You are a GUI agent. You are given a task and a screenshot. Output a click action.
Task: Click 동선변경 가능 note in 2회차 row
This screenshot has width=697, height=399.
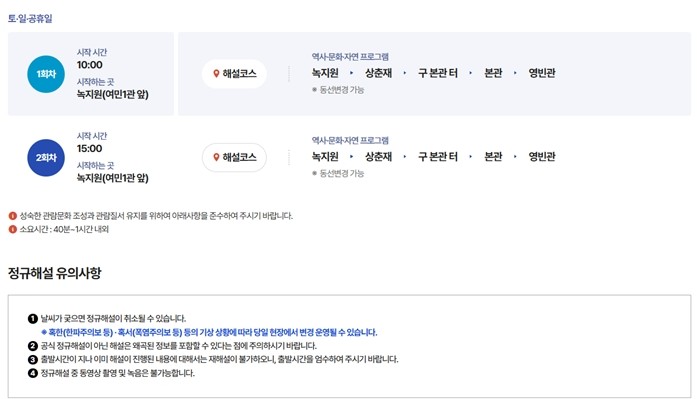[338, 173]
